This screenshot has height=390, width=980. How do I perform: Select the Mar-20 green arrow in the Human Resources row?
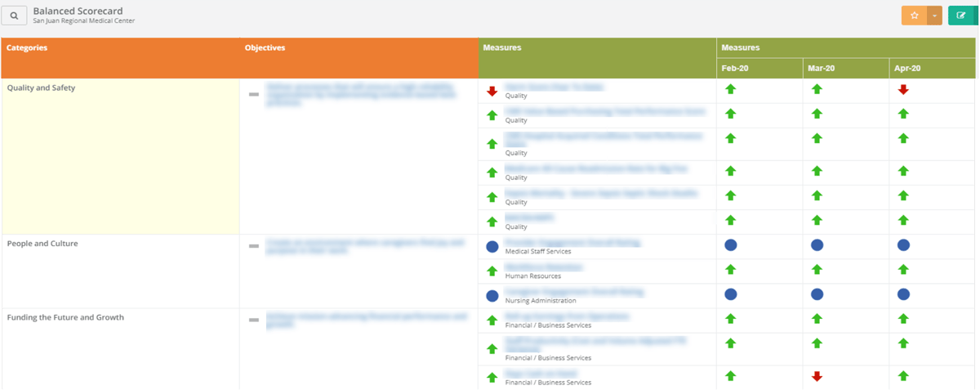817,269
